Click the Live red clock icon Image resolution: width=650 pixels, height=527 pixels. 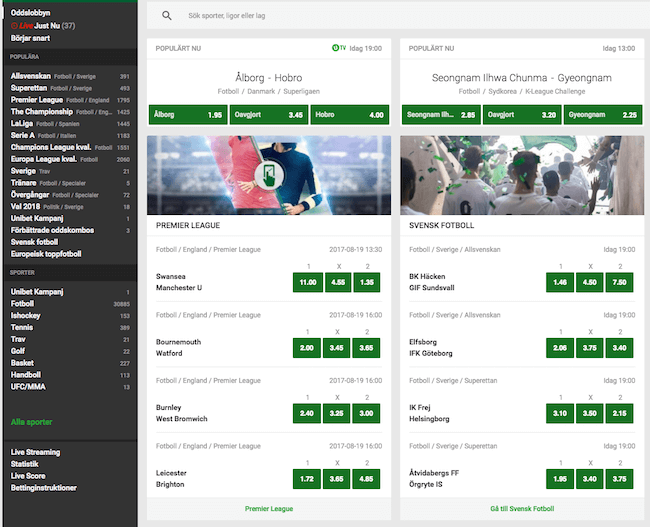click(x=14, y=26)
